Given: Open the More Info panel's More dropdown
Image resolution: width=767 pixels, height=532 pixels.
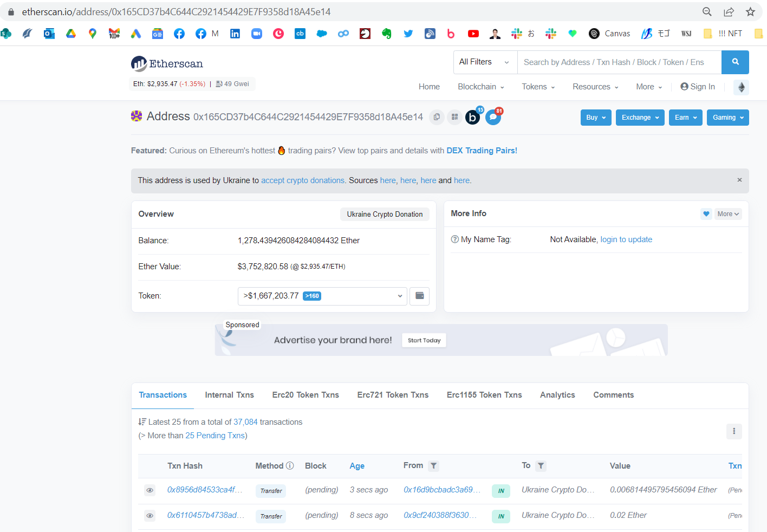Looking at the screenshot, I should pos(728,214).
